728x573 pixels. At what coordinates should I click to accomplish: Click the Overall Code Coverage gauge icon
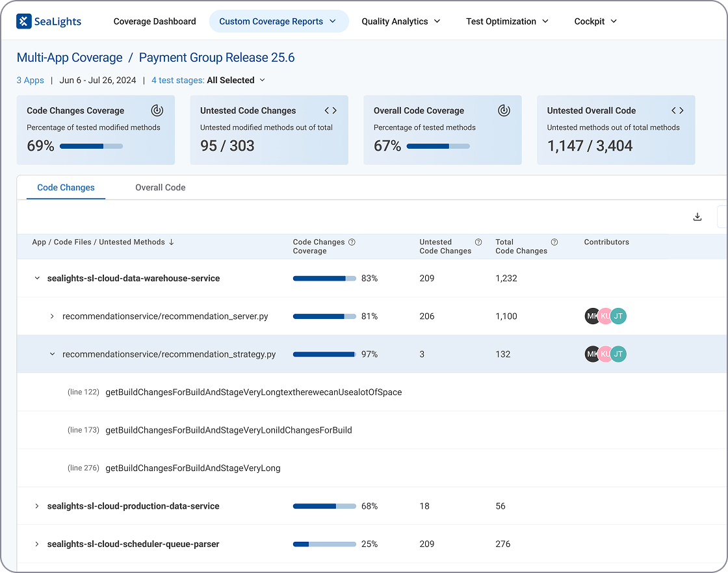(x=504, y=110)
